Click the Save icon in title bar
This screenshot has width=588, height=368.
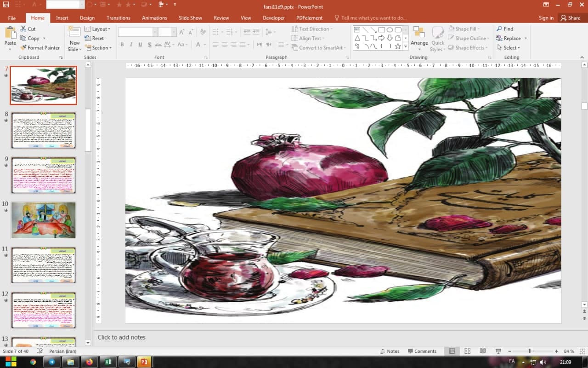[6, 5]
